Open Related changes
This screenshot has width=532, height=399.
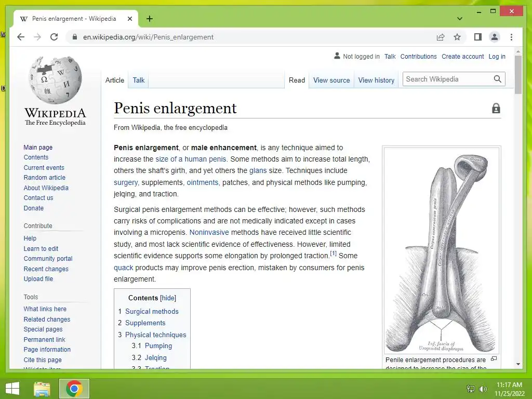(x=47, y=320)
